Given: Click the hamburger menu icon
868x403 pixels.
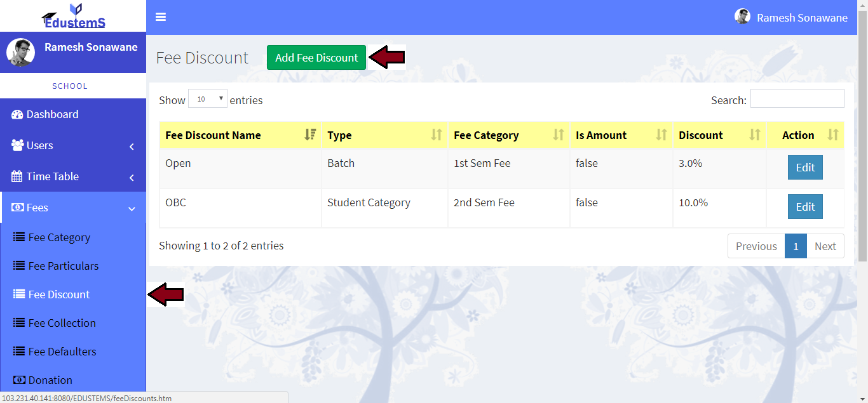Looking at the screenshot, I should 161,17.
